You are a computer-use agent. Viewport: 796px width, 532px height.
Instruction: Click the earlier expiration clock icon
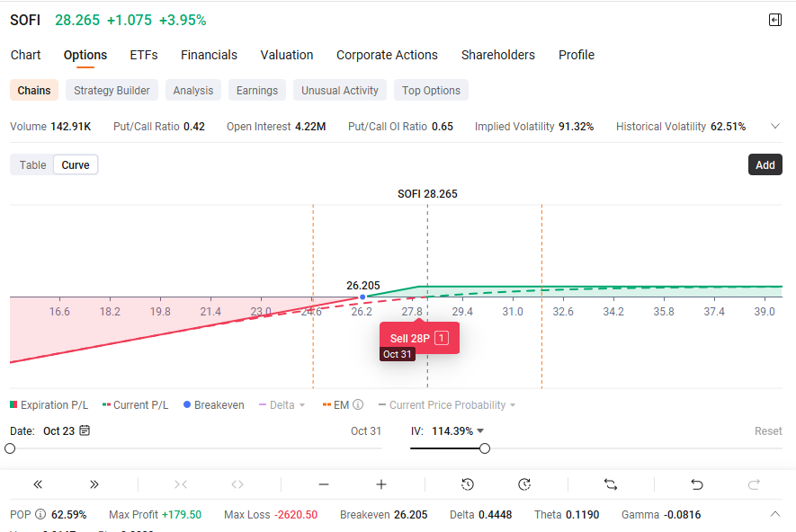pyautogui.click(x=468, y=484)
